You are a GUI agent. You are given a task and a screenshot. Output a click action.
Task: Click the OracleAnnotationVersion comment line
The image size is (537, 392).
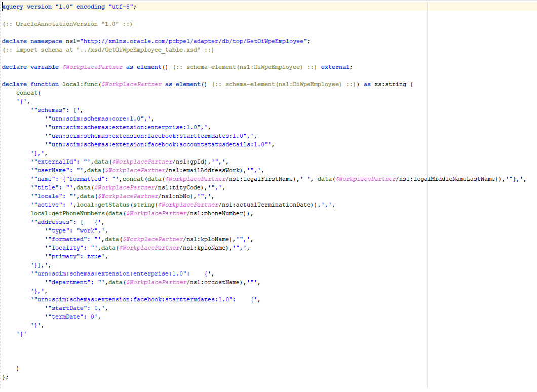67,24
